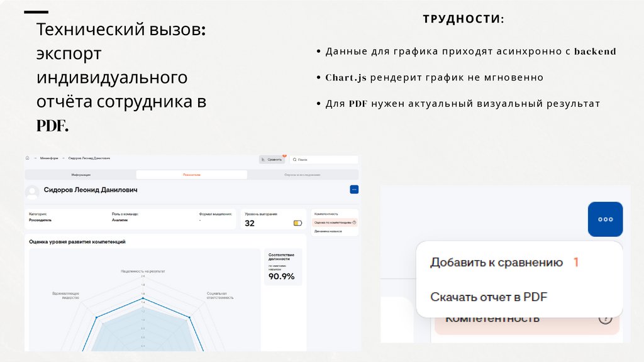Click the bullet about asynchronous backend data
This screenshot has height=362, width=644.
click(470, 52)
